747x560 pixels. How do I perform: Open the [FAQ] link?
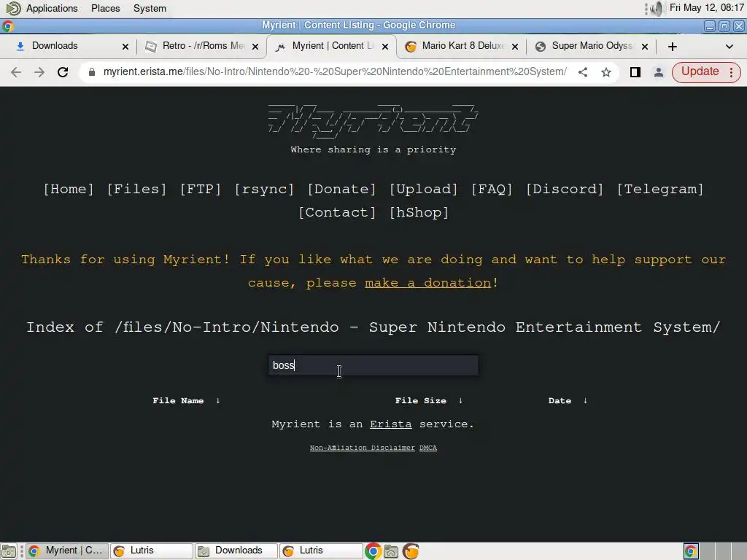[492, 189]
